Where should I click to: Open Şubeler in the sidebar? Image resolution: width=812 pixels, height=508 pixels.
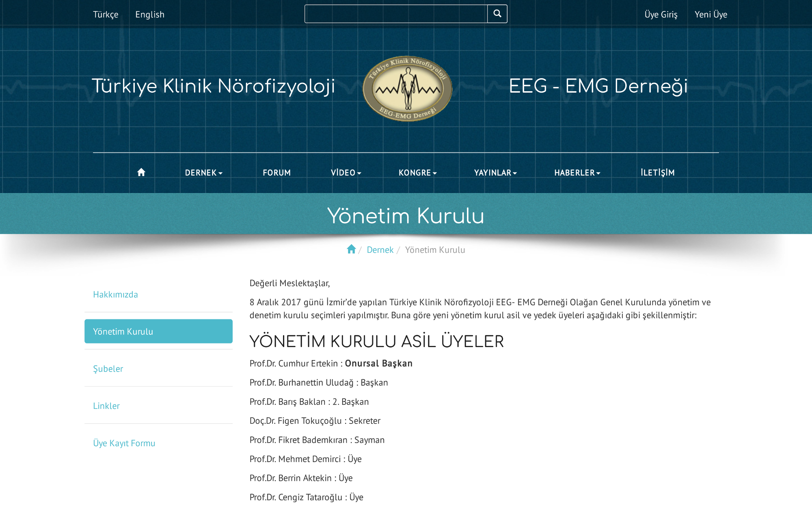coord(108,369)
